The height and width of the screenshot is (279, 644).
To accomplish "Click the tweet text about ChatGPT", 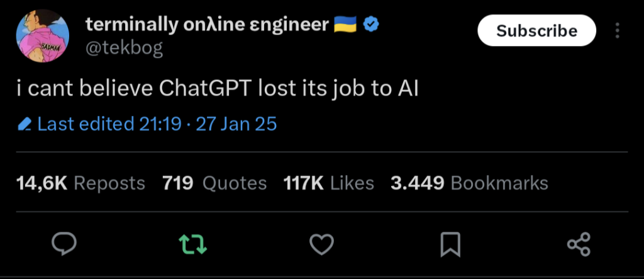I will pyautogui.click(x=217, y=89).
